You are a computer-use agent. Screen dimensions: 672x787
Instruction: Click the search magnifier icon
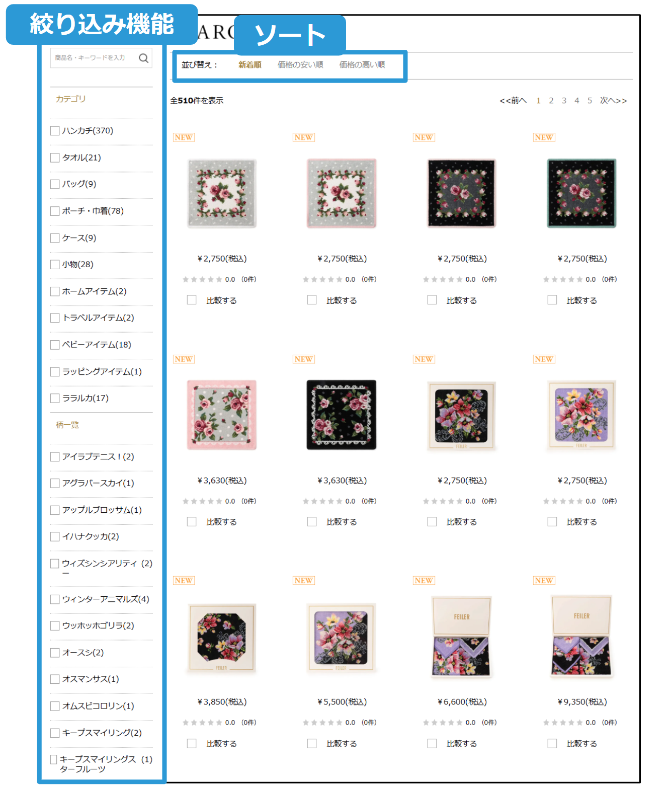click(x=143, y=58)
